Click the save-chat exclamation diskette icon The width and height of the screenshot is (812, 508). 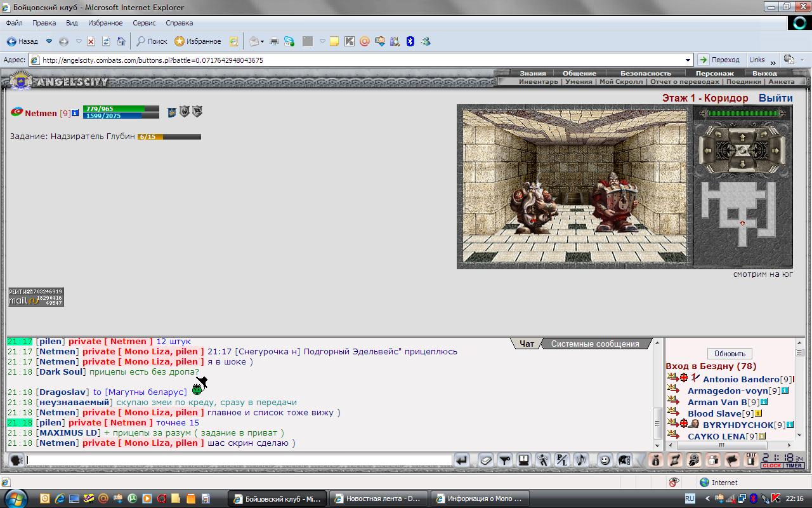[524, 460]
